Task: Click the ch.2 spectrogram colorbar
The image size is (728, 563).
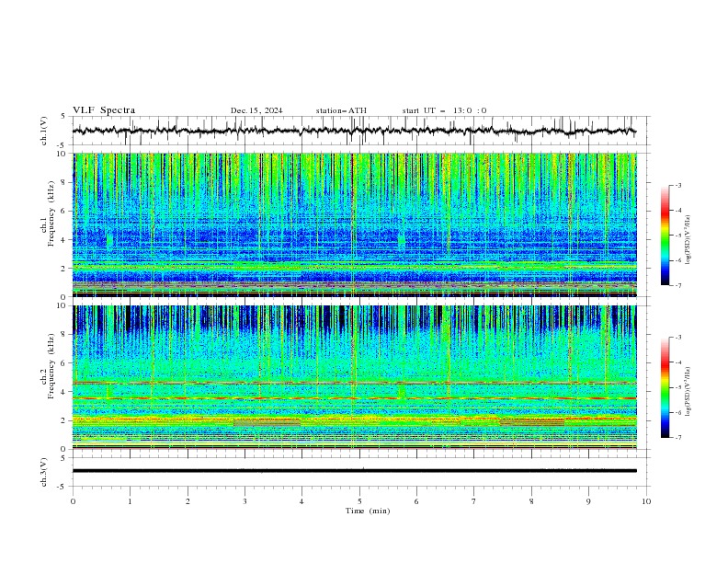Action: pyautogui.click(x=665, y=387)
